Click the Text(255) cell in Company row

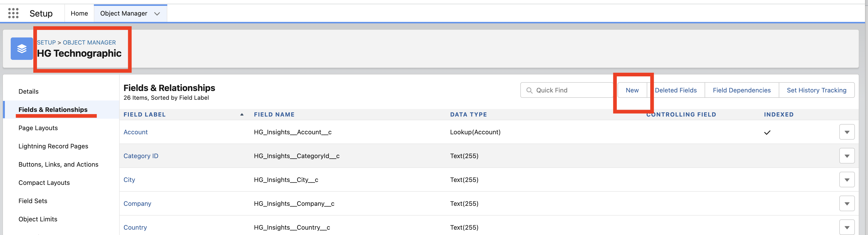464,204
